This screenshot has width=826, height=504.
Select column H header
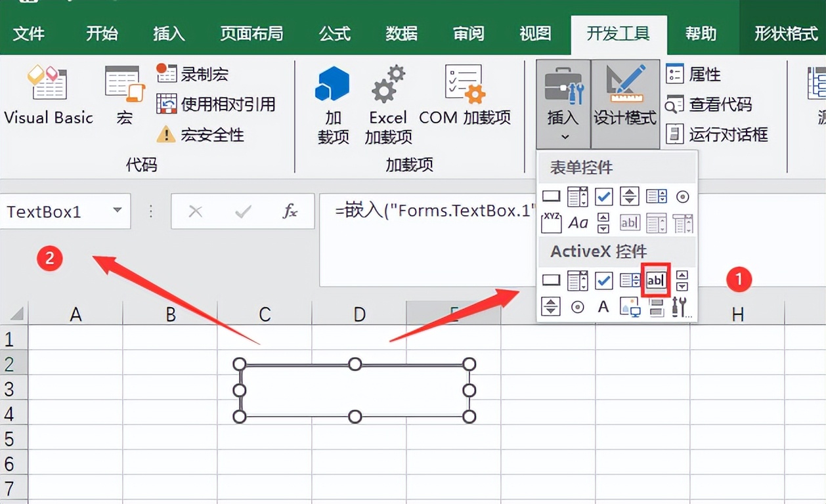(x=737, y=314)
